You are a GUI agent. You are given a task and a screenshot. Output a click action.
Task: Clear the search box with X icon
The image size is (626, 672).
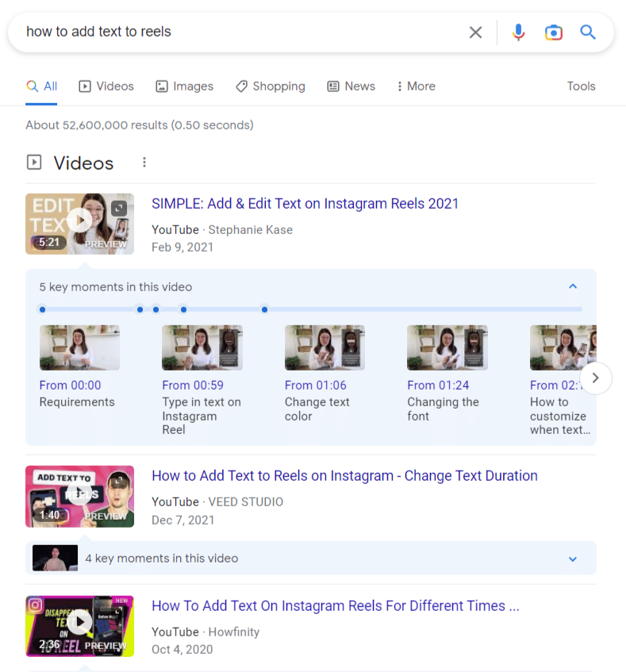[475, 33]
